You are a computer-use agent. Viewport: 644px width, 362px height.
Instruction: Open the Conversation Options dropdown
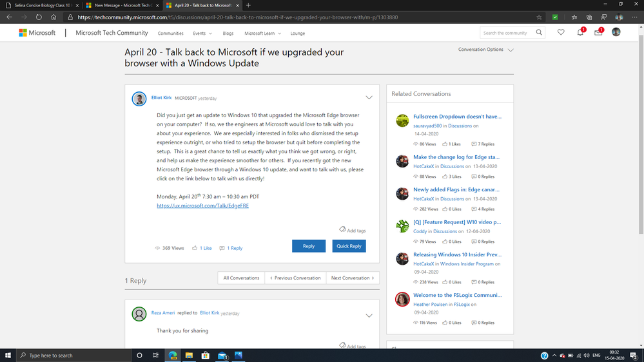(x=486, y=50)
